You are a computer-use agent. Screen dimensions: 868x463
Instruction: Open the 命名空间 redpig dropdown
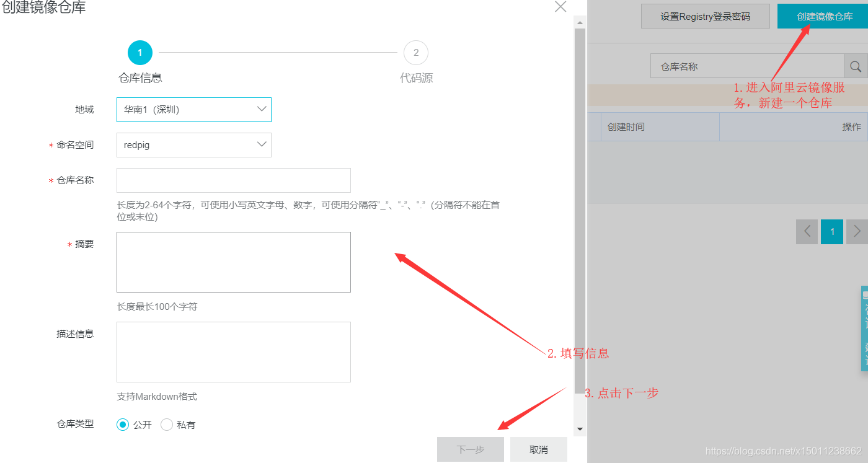point(194,145)
